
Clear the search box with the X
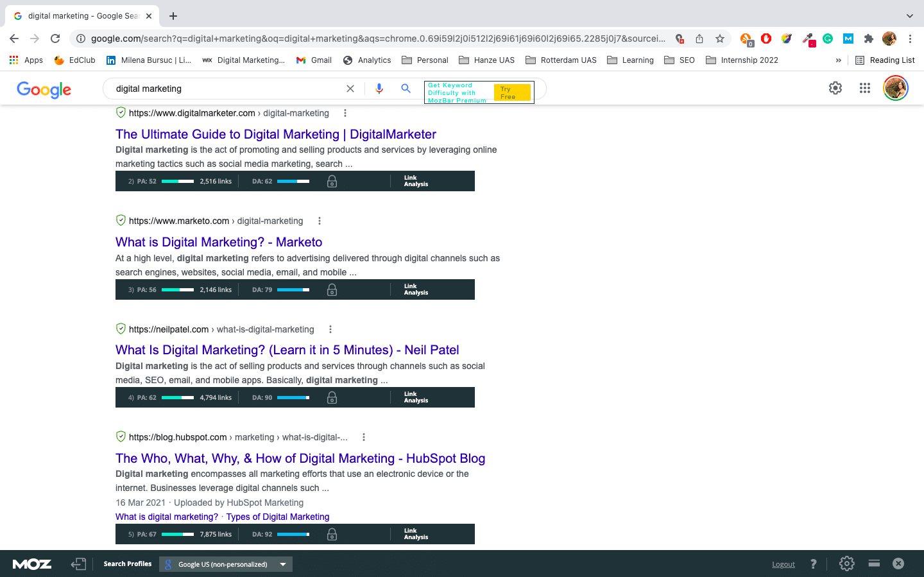tap(350, 89)
